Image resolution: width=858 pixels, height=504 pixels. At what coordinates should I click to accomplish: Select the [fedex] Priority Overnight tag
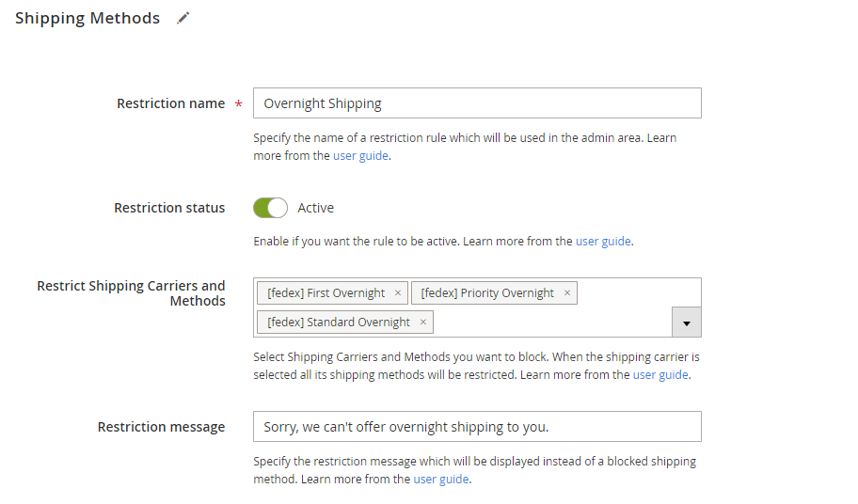(x=487, y=293)
